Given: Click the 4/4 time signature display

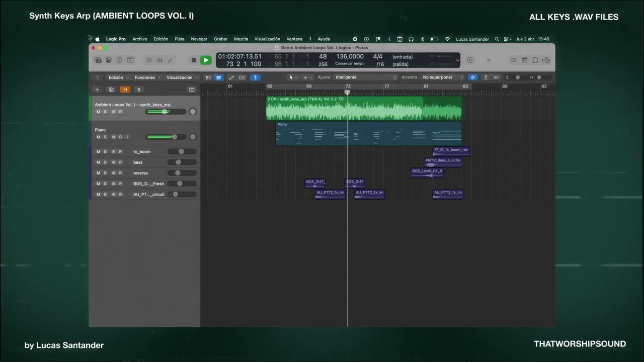Looking at the screenshot, I should (x=378, y=57).
